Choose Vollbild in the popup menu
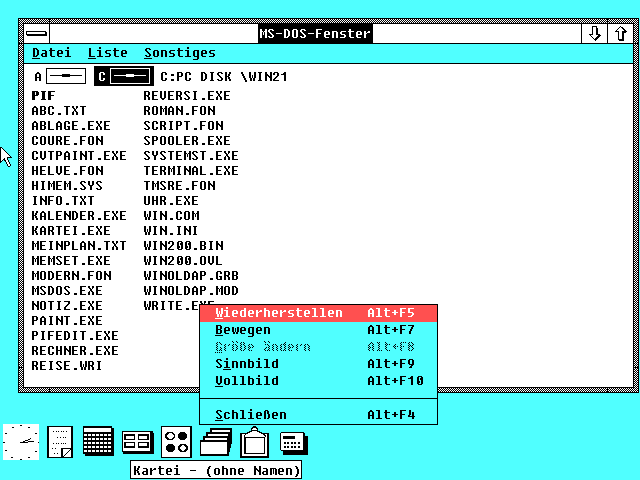Image resolution: width=640 pixels, height=480 pixels. coord(318,381)
